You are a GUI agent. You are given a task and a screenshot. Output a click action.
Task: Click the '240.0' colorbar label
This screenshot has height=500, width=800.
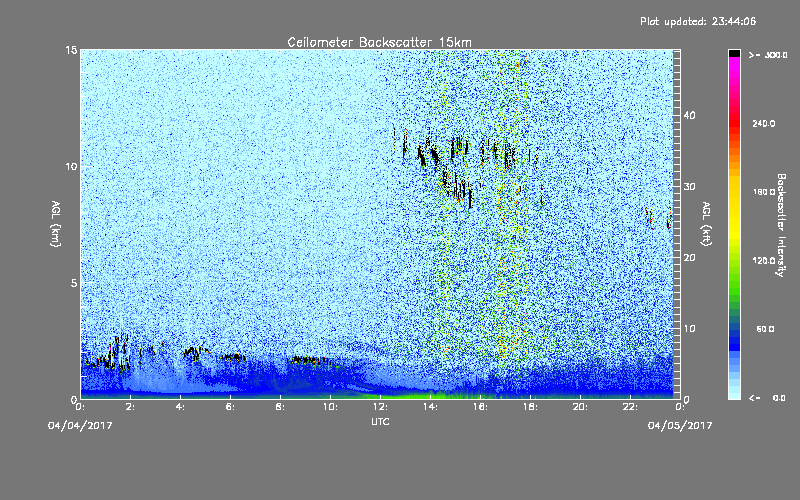tap(764, 124)
